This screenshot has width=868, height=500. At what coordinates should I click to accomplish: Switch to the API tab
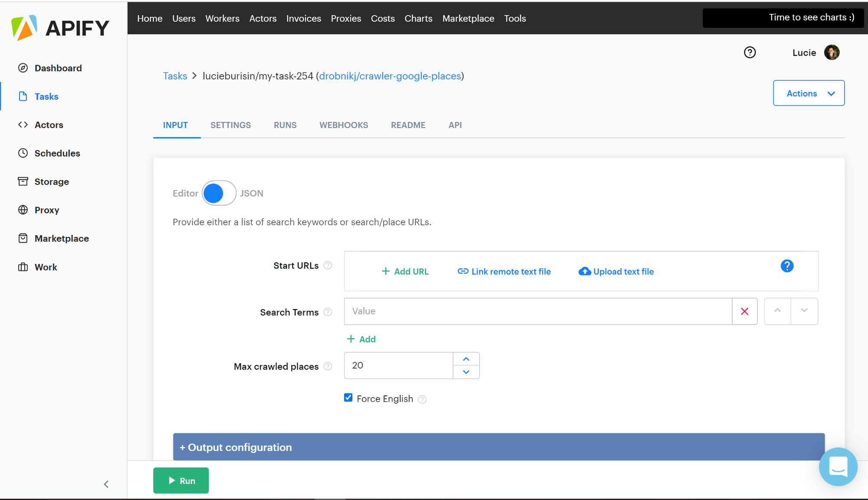coord(455,125)
